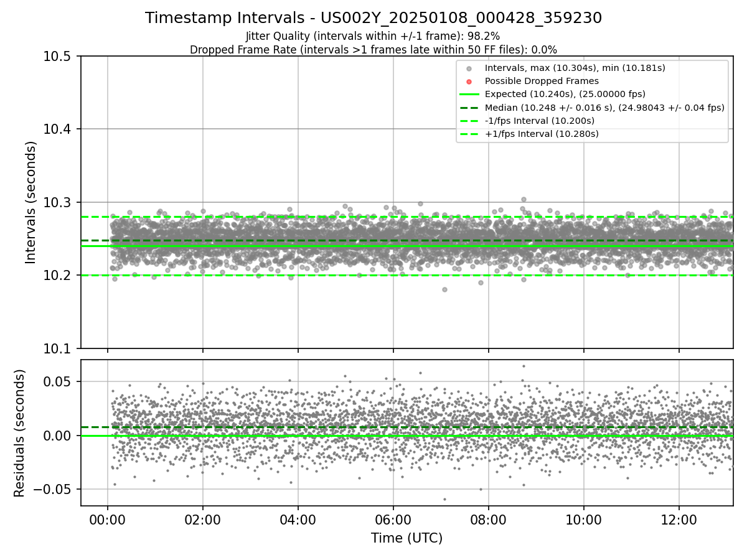Click the legend entry 'Intervals, max (10.304s), min (10.181s)'

(575, 68)
